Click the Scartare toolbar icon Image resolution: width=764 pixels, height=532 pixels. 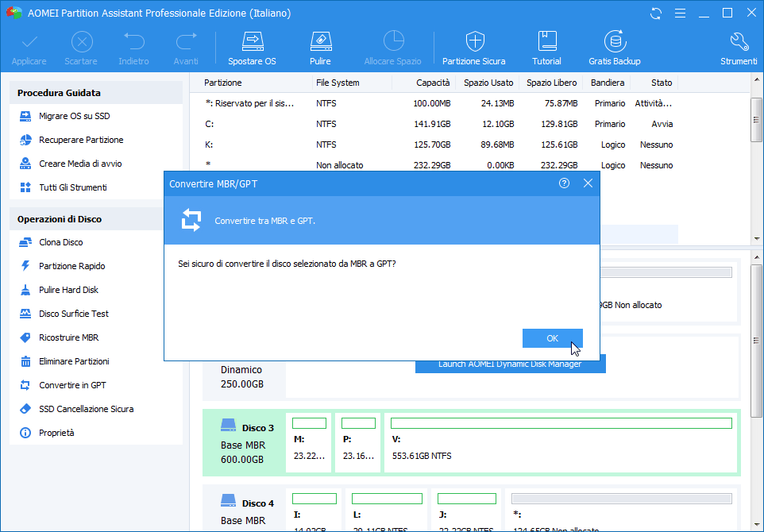click(81, 48)
